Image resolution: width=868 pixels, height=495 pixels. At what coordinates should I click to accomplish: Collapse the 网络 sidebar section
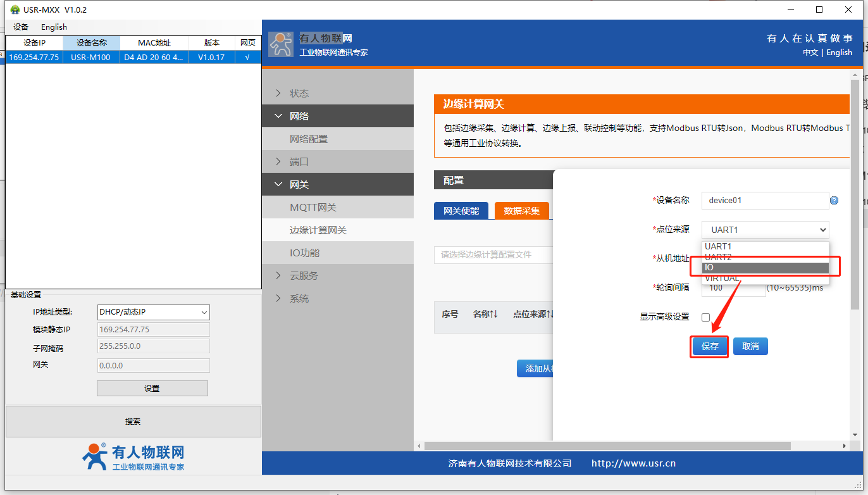click(x=338, y=116)
